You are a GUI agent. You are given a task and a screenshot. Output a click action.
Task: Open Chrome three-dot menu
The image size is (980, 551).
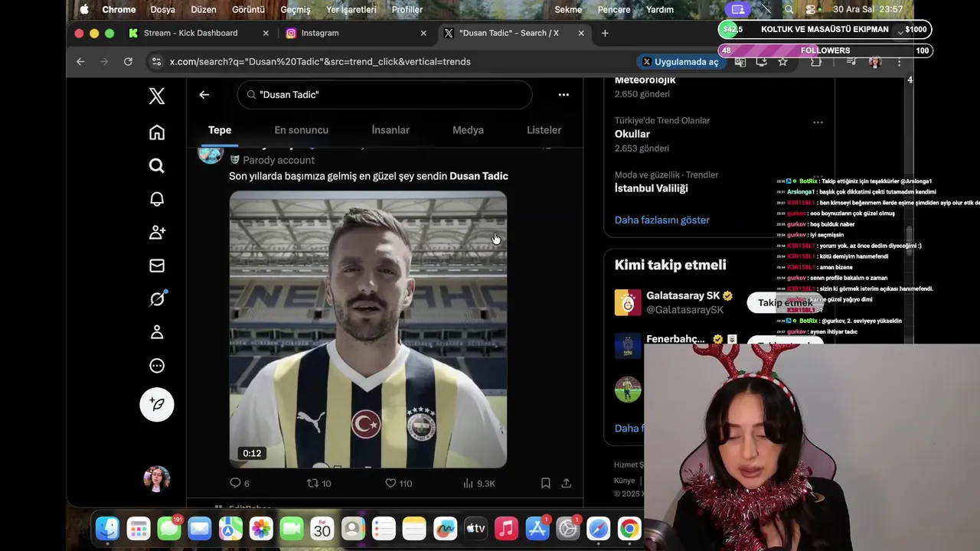click(899, 61)
